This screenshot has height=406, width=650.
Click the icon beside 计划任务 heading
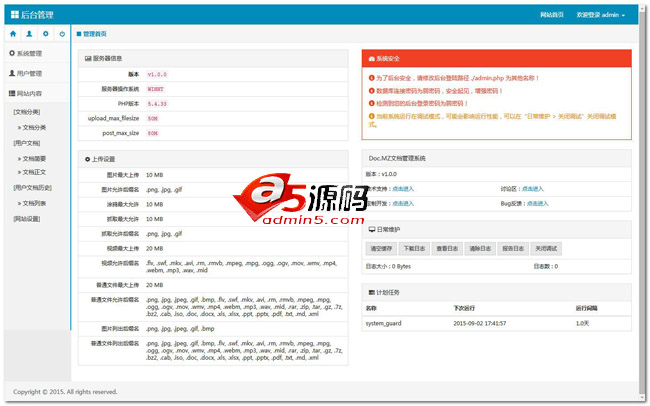[372, 292]
